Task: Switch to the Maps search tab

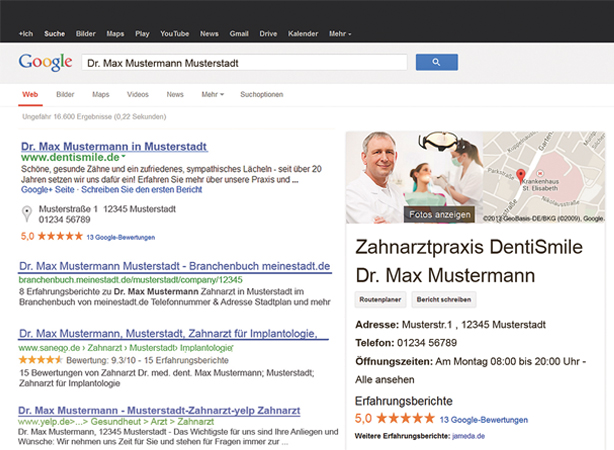Action: [101, 94]
